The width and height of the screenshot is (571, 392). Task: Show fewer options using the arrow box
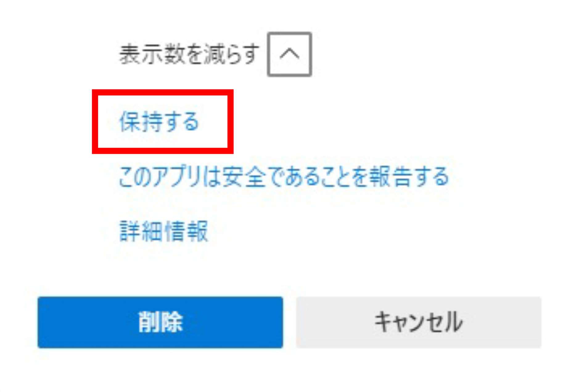289,54
